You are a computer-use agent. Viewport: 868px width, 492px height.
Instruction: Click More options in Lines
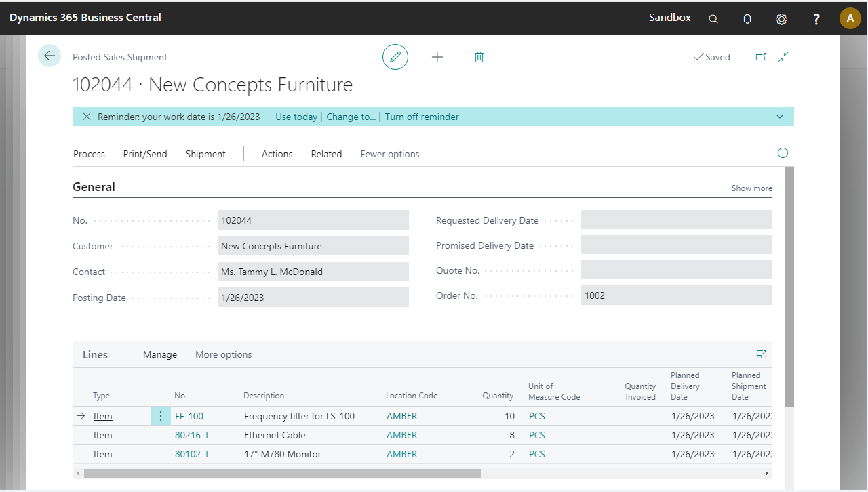223,354
